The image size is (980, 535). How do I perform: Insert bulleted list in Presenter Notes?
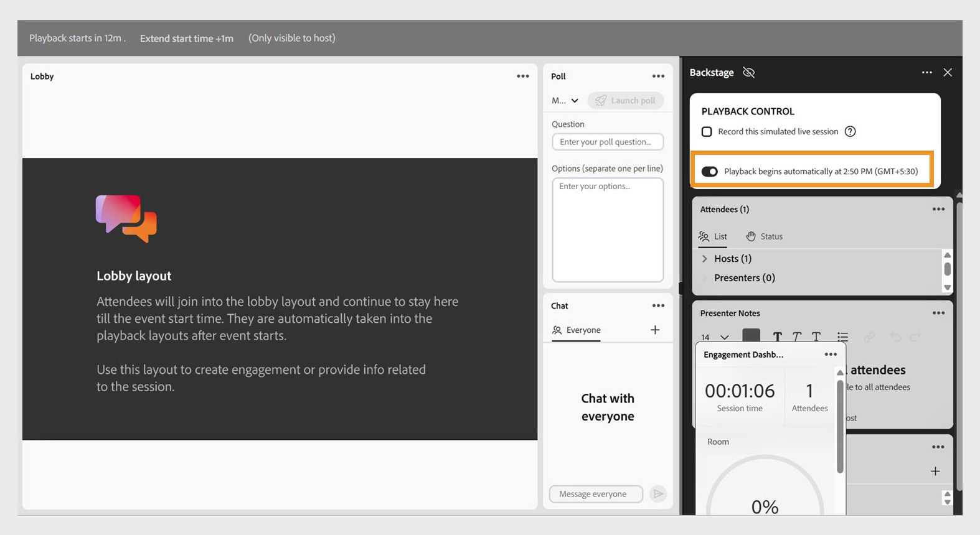pyautogui.click(x=842, y=337)
